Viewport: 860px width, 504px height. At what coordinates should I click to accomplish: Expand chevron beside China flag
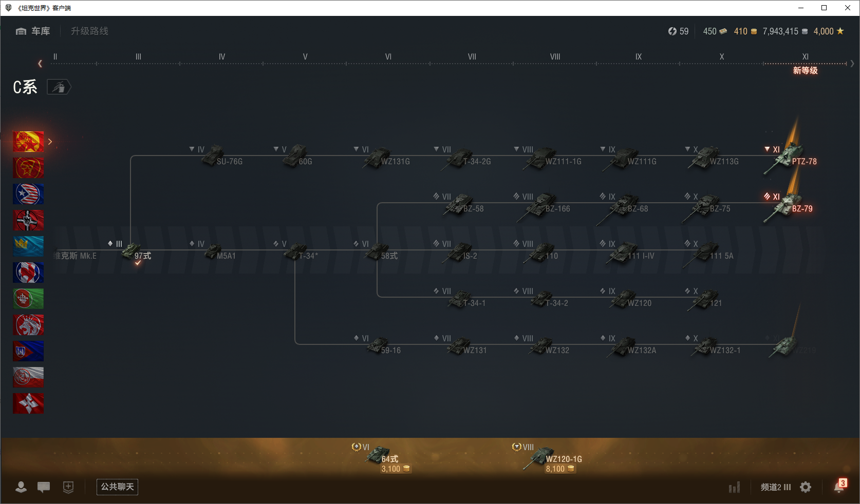(x=50, y=142)
